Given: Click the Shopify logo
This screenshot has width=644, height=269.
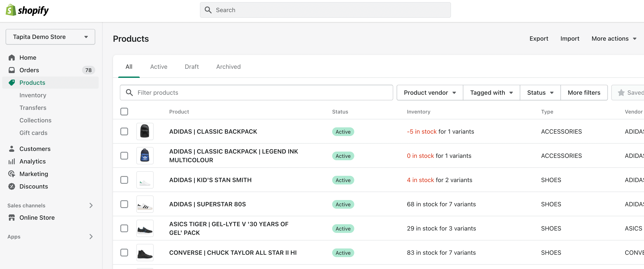Looking at the screenshot, I should [x=27, y=10].
